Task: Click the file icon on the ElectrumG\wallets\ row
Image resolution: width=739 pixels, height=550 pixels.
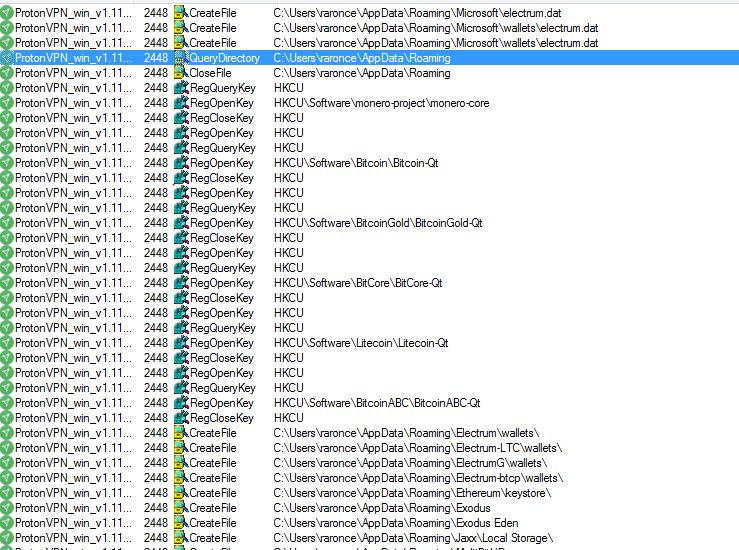Action: 181,463
